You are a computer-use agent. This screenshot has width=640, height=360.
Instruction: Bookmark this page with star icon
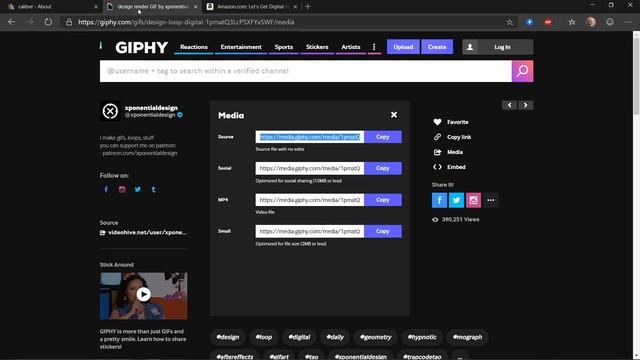pyautogui.click(x=510, y=22)
